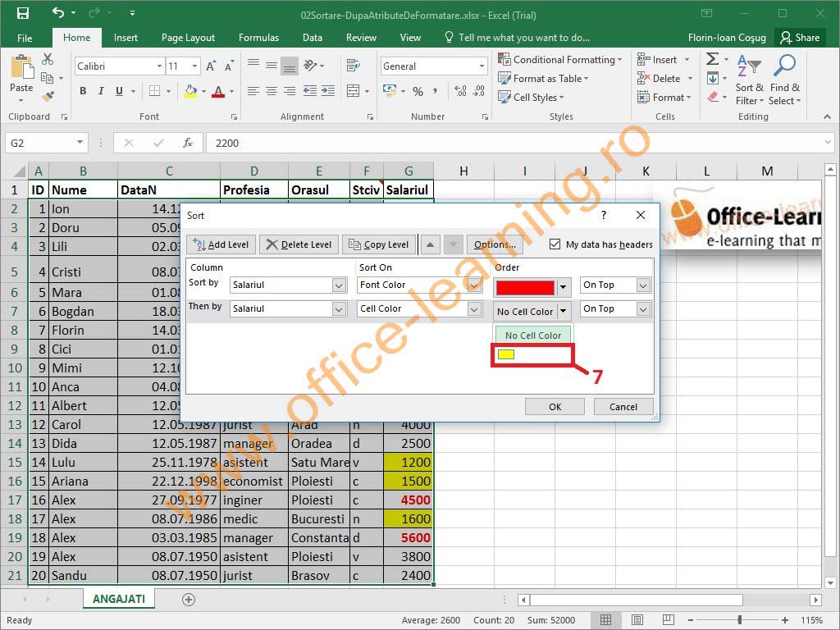Image resolution: width=840 pixels, height=630 pixels.
Task: Open the Font Color sort-on dropdown
Action: pyautogui.click(x=474, y=285)
